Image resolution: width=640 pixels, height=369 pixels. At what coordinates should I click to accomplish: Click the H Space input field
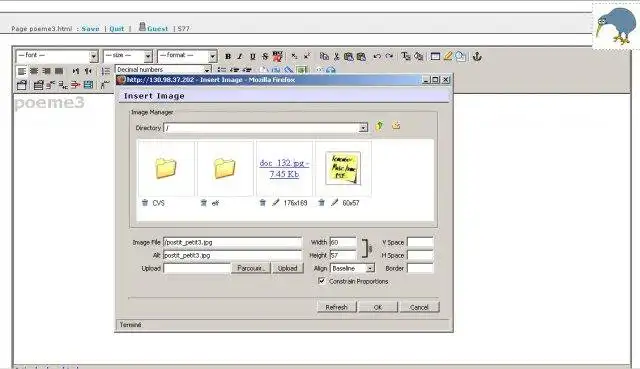(x=420, y=255)
